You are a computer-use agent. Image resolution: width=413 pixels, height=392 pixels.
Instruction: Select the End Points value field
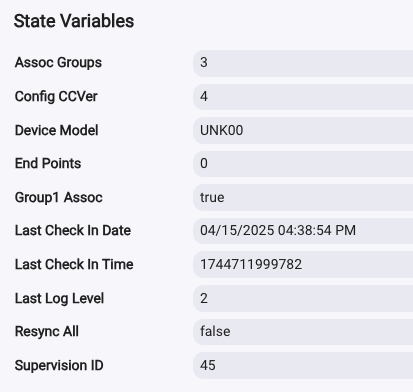pos(303,164)
